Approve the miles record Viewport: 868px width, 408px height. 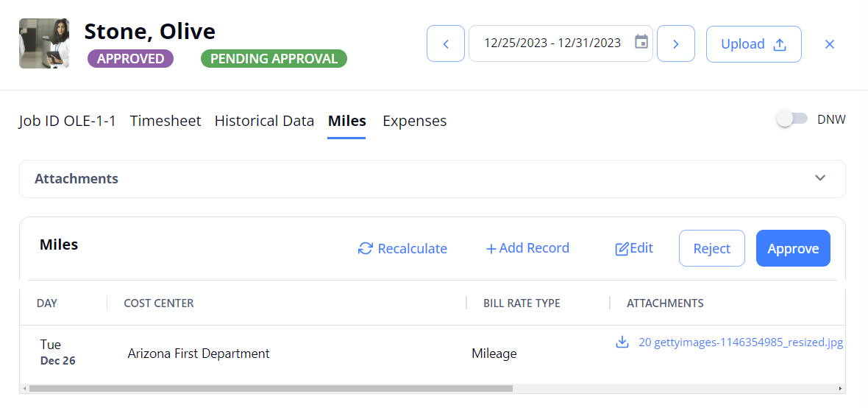click(x=793, y=248)
